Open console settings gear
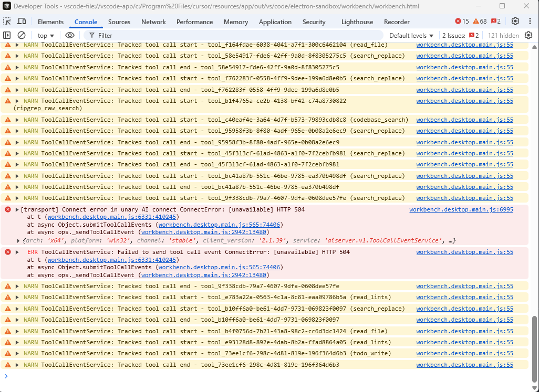The width and height of the screenshot is (539, 392). (530, 35)
